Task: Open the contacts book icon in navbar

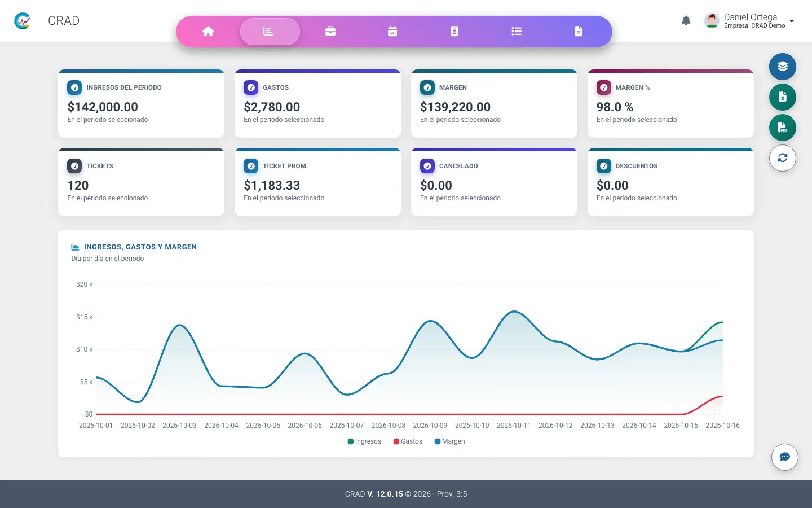Action: pos(454,32)
